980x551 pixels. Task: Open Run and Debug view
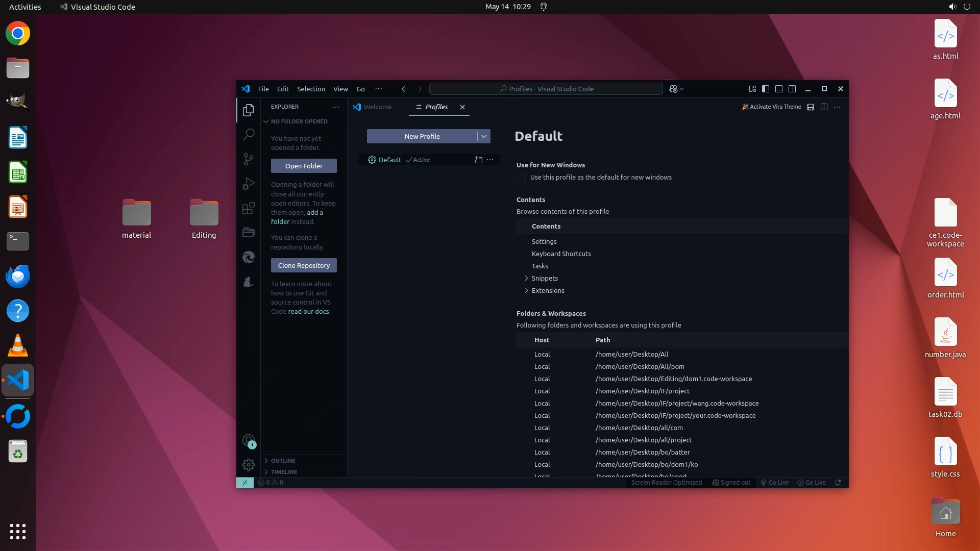point(249,184)
